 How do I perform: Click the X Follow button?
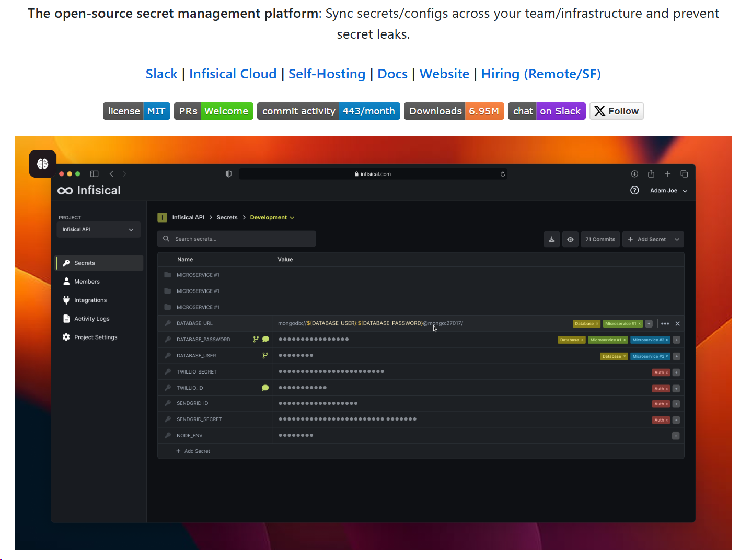point(617,111)
